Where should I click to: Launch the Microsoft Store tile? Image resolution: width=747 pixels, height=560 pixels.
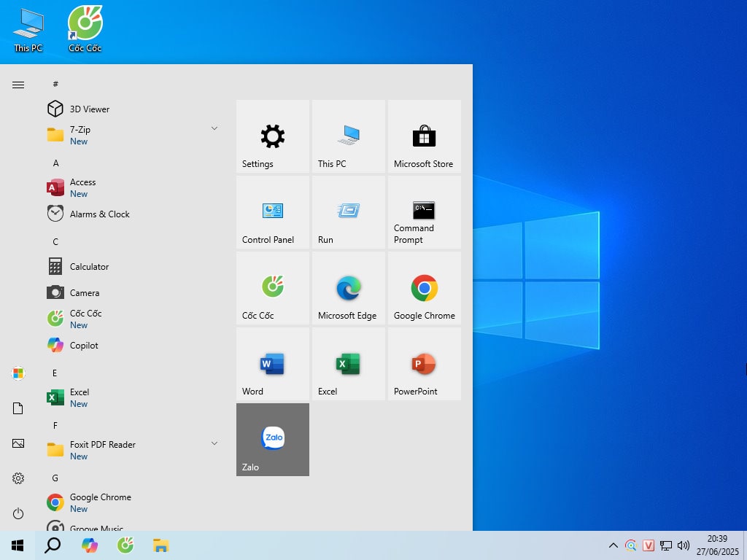424,136
